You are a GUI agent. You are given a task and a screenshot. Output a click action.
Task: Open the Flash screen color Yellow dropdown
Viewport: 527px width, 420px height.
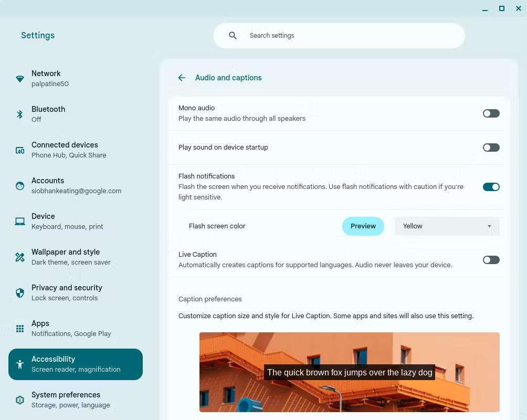point(447,226)
